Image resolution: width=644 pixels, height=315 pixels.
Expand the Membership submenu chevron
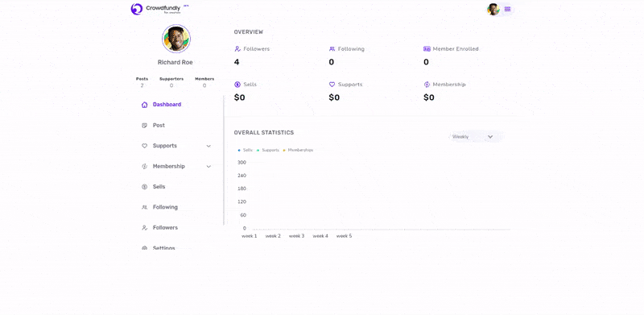click(208, 167)
